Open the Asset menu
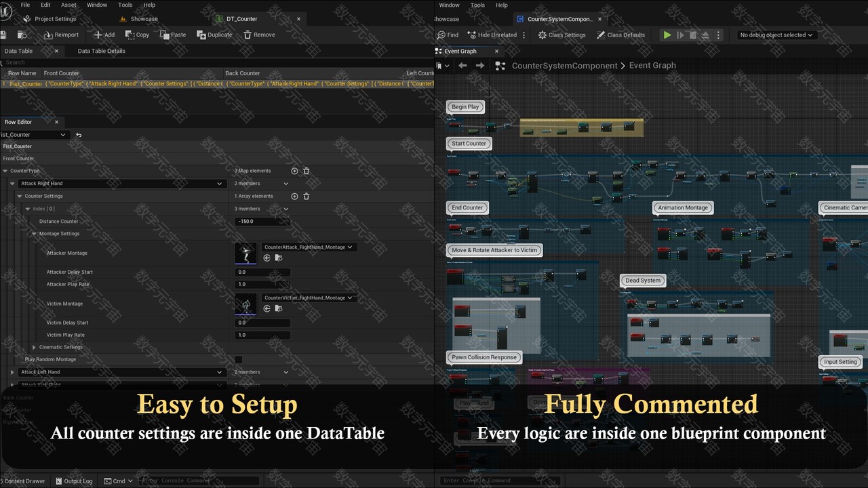This screenshot has width=868, height=488. pos(68,5)
